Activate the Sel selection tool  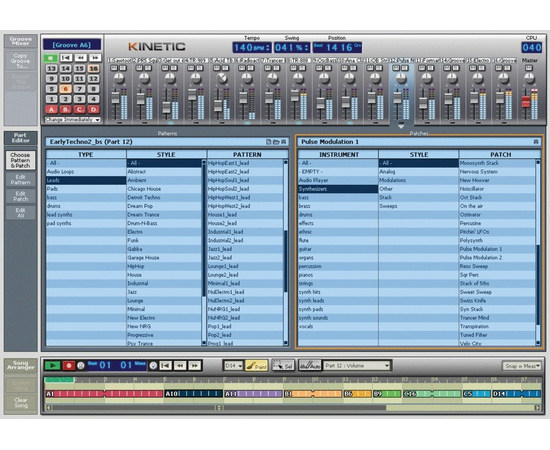283,365
